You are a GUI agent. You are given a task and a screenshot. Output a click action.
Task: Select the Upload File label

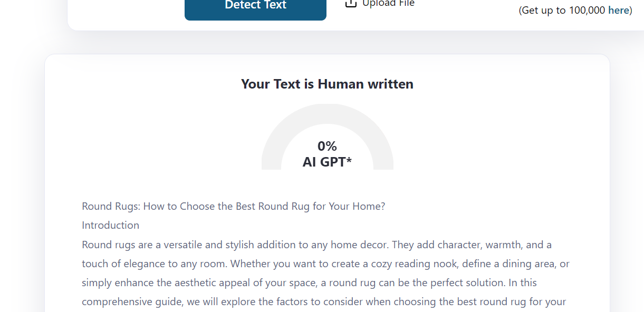click(x=388, y=4)
